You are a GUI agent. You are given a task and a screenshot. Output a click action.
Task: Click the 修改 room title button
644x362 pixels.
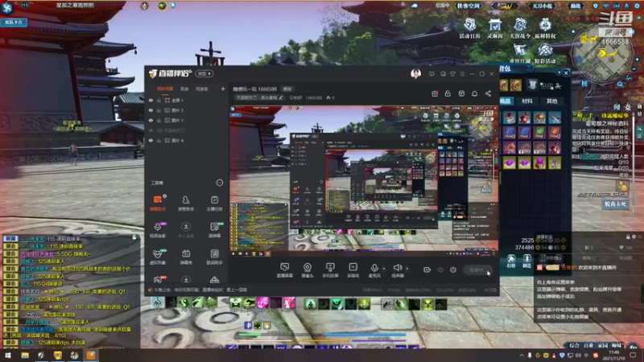tap(287, 88)
